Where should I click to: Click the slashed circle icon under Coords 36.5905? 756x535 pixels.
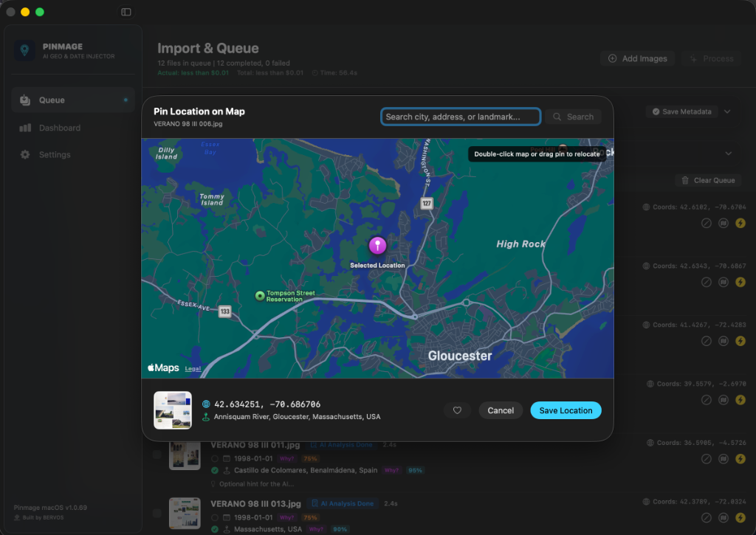[707, 459]
